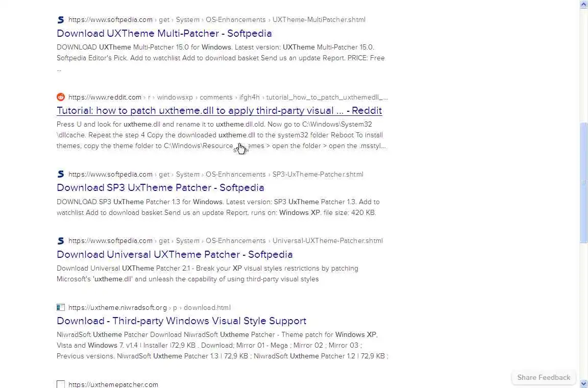Screen dimensions: 588x388
Task: Click Softpedia favicon of SP3 UxTheme Patcher result
Action: [61, 174]
